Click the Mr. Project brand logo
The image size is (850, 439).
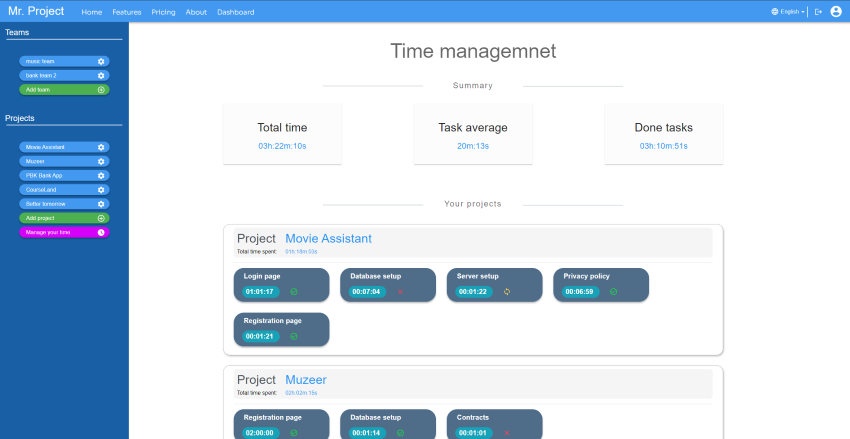(x=36, y=12)
